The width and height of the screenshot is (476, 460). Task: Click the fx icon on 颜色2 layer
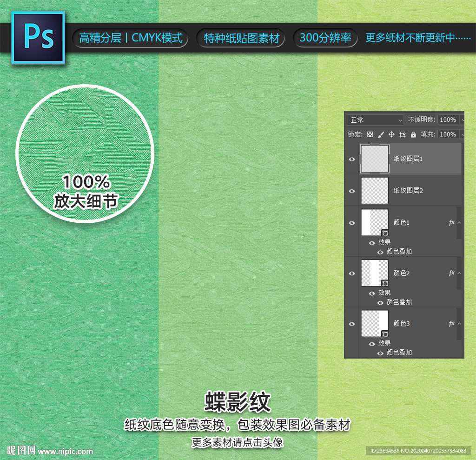pyautogui.click(x=452, y=273)
